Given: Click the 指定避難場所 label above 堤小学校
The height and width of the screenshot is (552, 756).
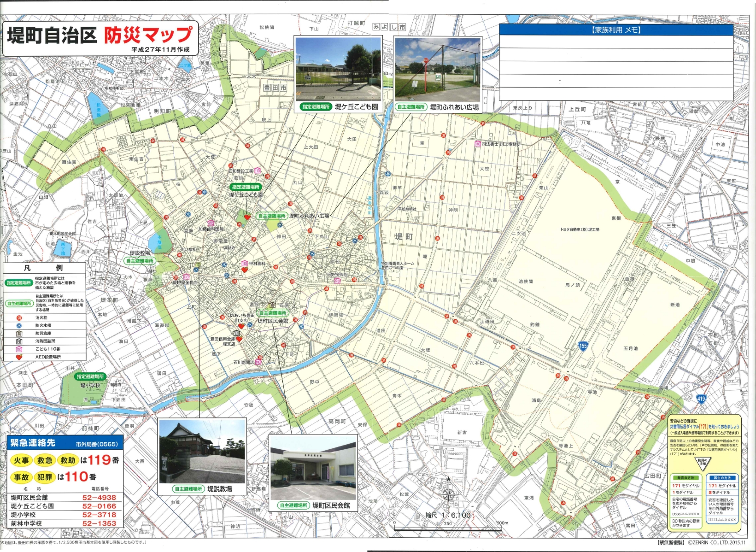Looking at the screenshot, I should [x=90, y=376].
